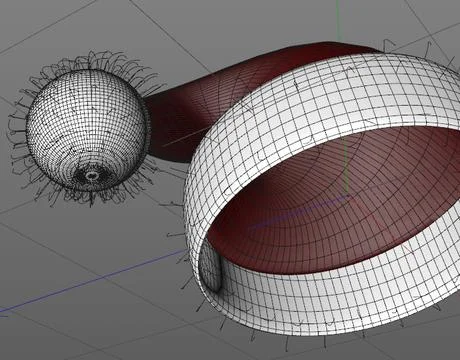
Task: Click the green vertical axis line above the ring
Action: tap(339, 20)
